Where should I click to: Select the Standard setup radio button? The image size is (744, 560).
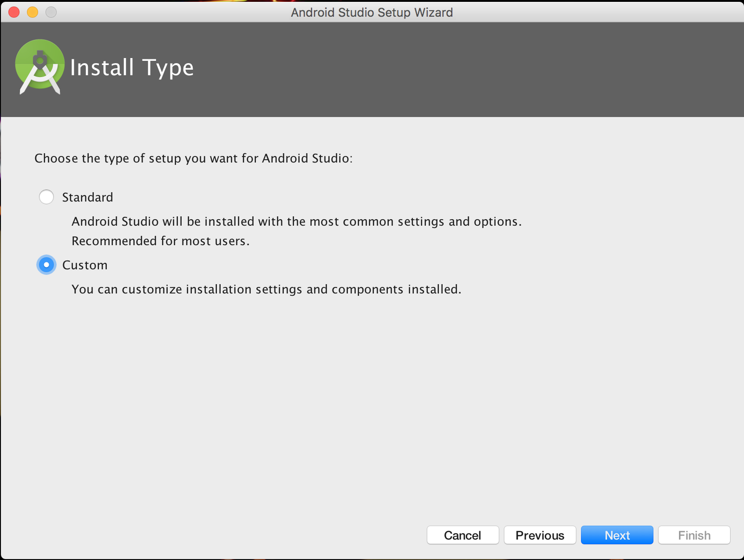(46, 197)
